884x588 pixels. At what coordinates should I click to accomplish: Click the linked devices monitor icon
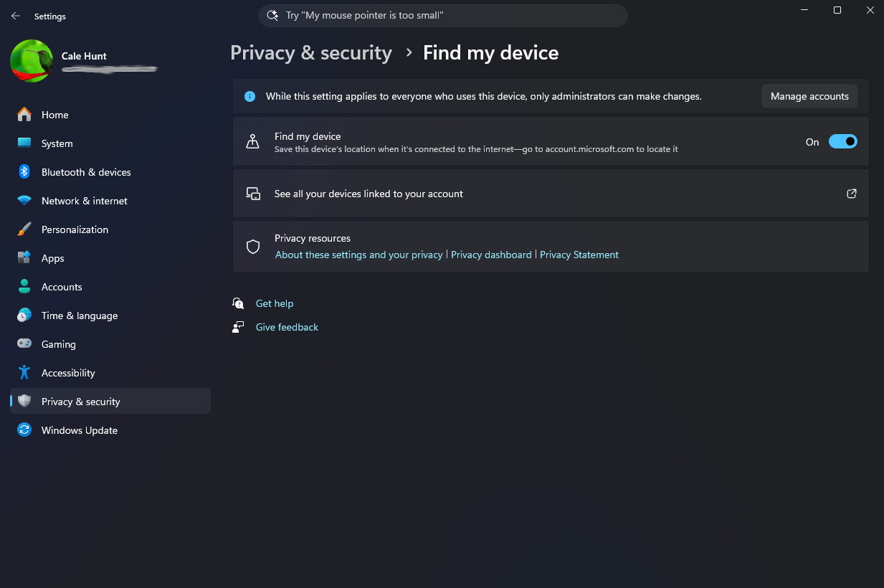[252, 194]
